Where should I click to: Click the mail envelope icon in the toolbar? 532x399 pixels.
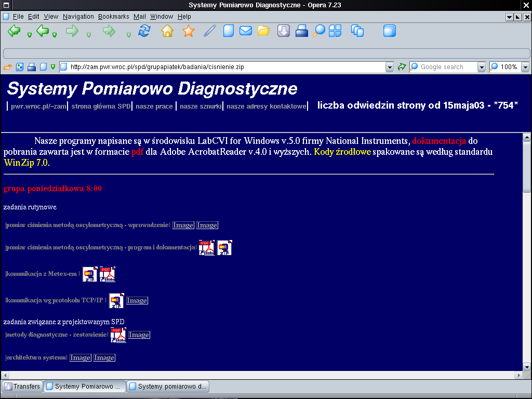click(x=245, y=31)
